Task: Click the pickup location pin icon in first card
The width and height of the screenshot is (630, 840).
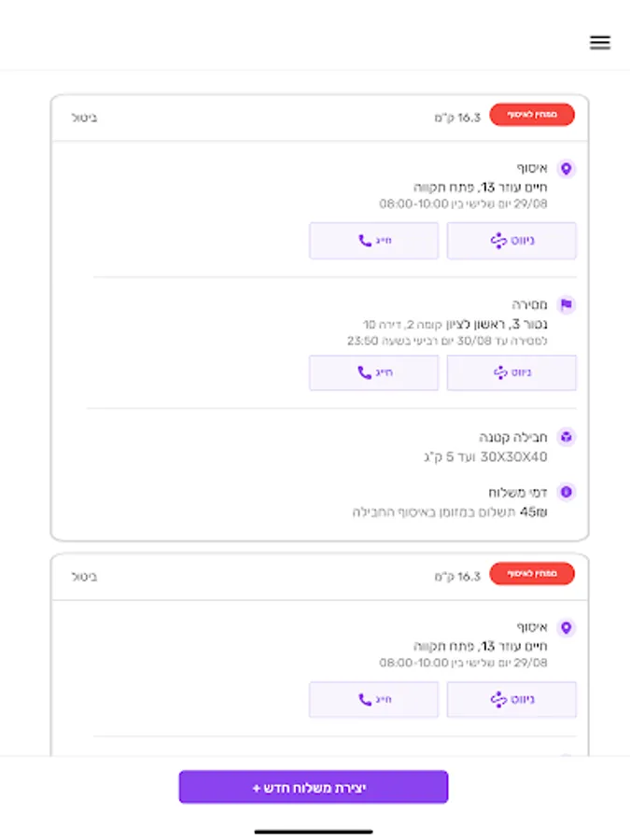Action: coord(566,169)
